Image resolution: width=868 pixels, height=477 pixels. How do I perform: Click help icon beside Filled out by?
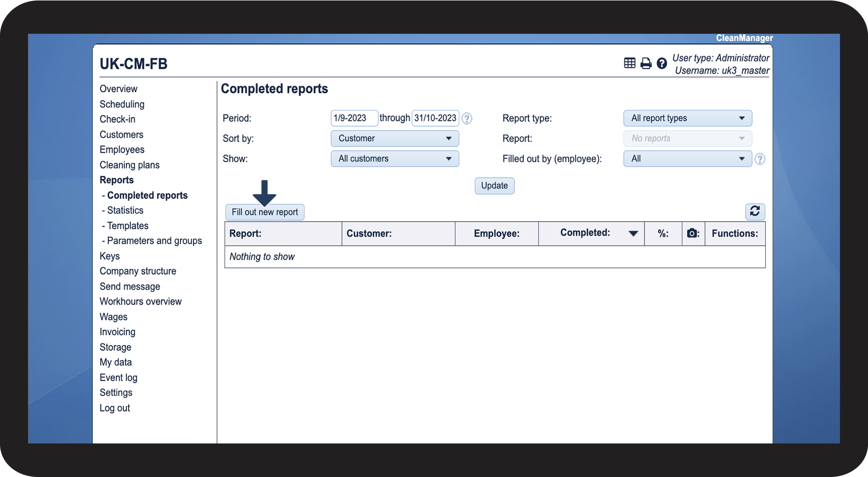coord(759,159)
